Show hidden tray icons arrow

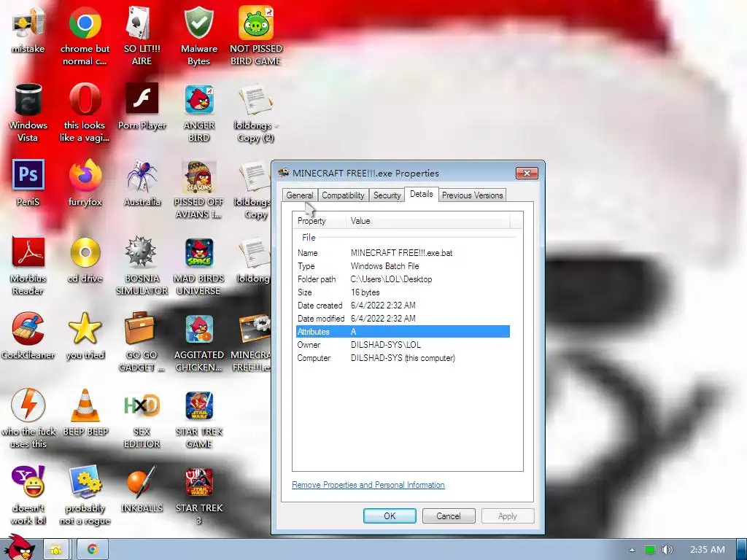632,550
